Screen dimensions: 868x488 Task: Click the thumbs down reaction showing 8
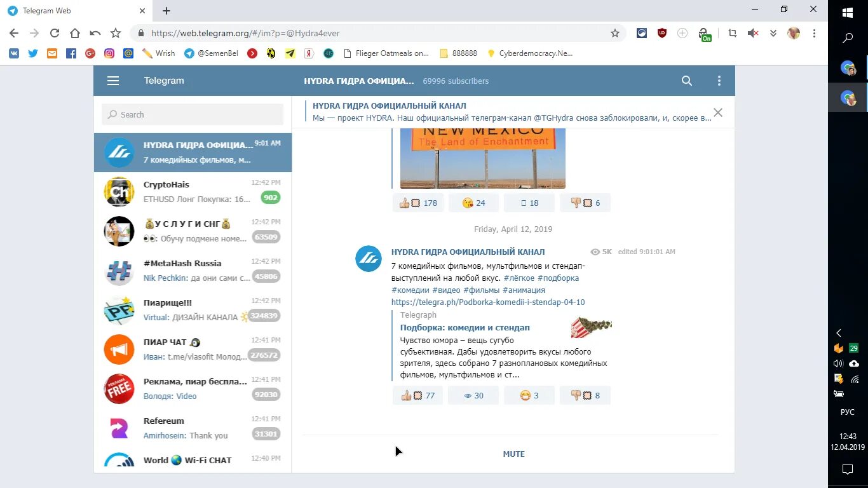tap(585, 395)
